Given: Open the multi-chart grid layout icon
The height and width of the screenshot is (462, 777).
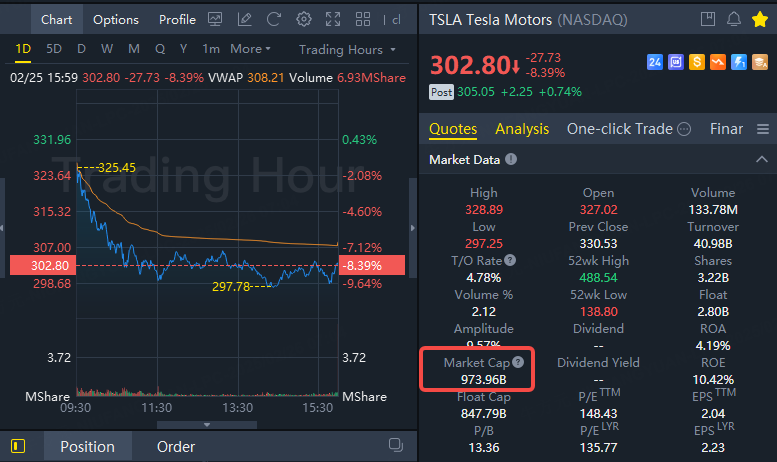Looking at the screenshot, I should [363, 19].
